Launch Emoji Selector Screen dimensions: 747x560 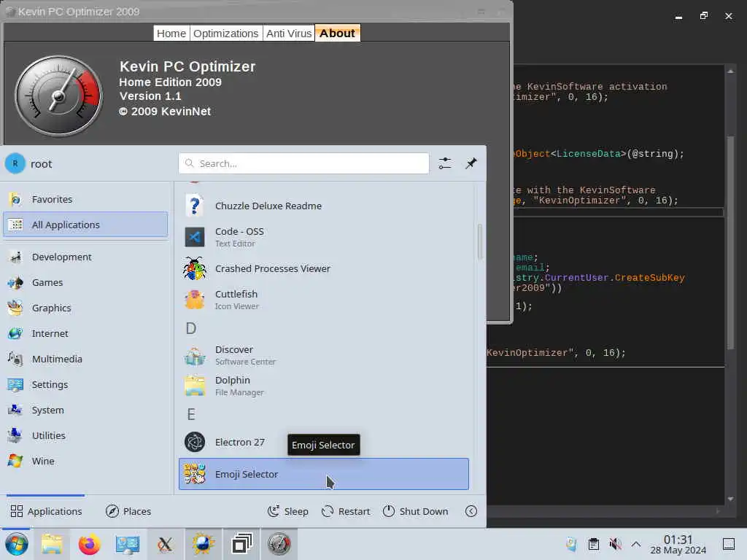pos(323,474)
